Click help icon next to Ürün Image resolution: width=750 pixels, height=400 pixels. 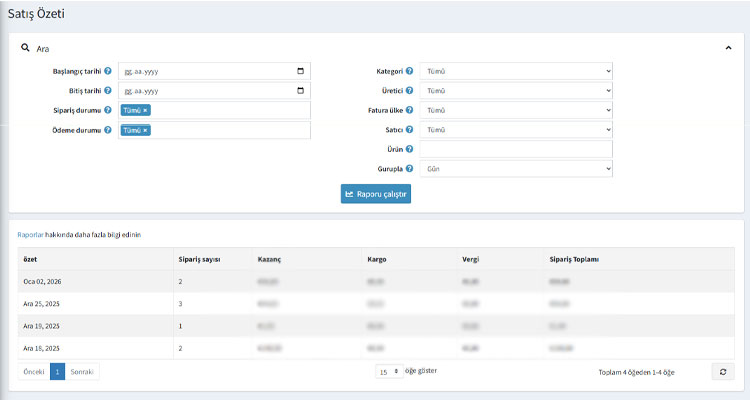point(409,149)
